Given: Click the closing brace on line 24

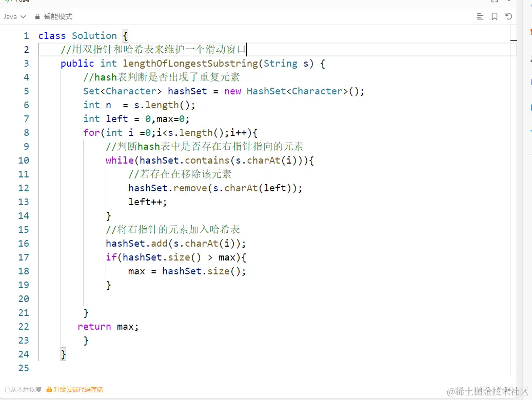Looking at the screenshot, I should pos(63,354).
